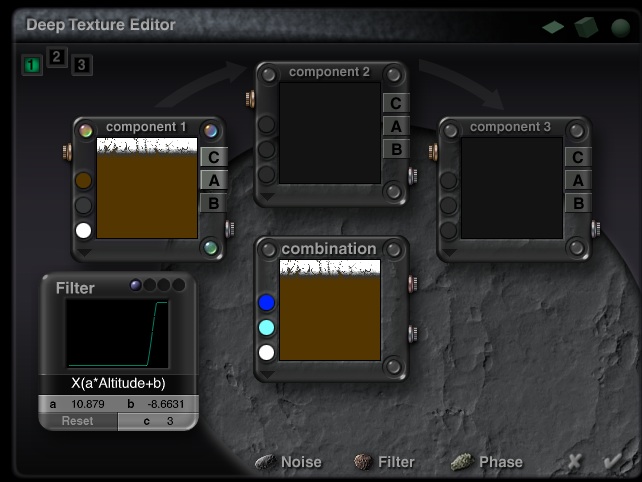This screenshot has width=642, height=482.
Task: Open the Filter editor button at bottom
Action: pyautogui.click(x=384, y=462)
